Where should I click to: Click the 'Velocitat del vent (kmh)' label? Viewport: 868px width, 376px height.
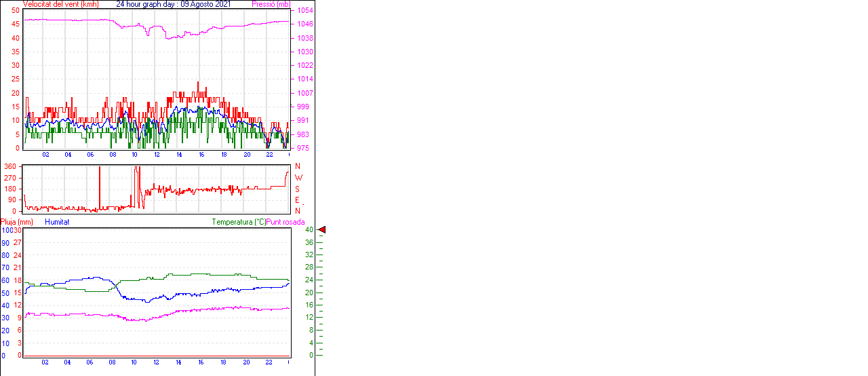(61, 4)
